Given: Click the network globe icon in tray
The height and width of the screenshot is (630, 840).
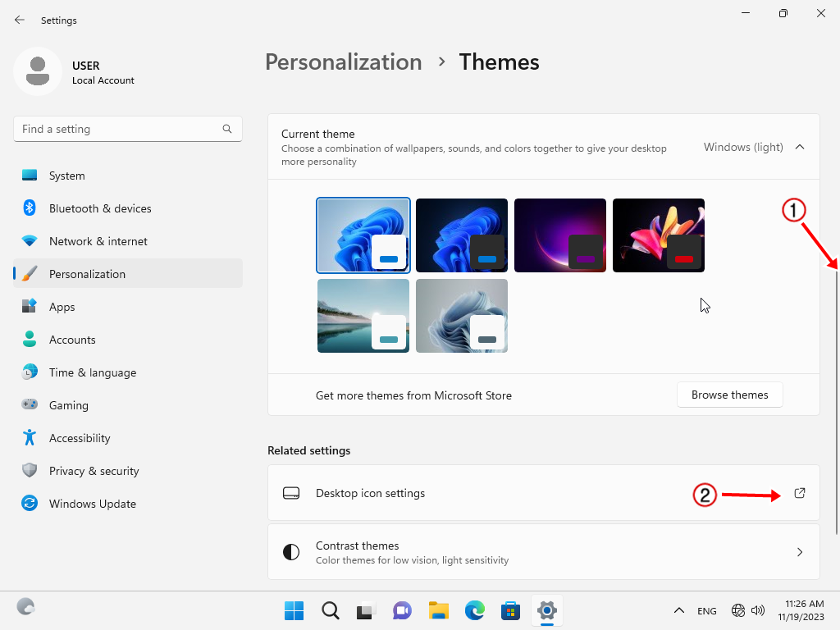Looking at the screenshot, I should pos(738,610).
